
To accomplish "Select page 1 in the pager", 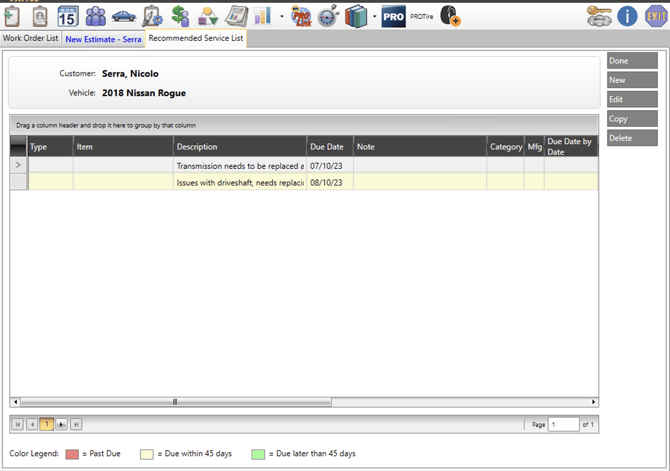I will coord(47,424).
